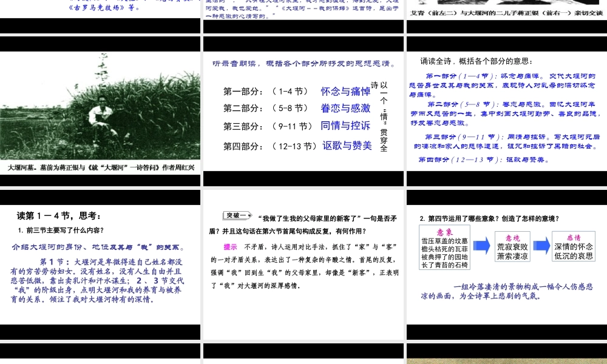Select the text 荒寂衰败

coord(512,247)
